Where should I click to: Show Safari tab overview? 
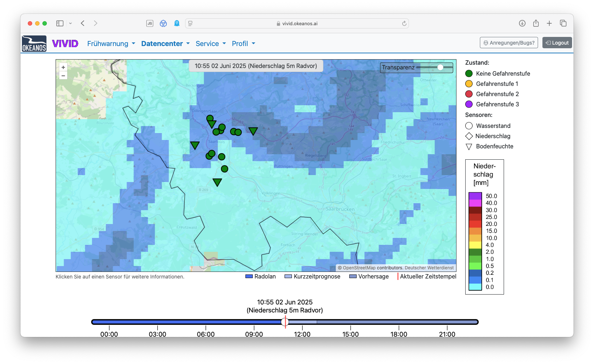(563, 23)
